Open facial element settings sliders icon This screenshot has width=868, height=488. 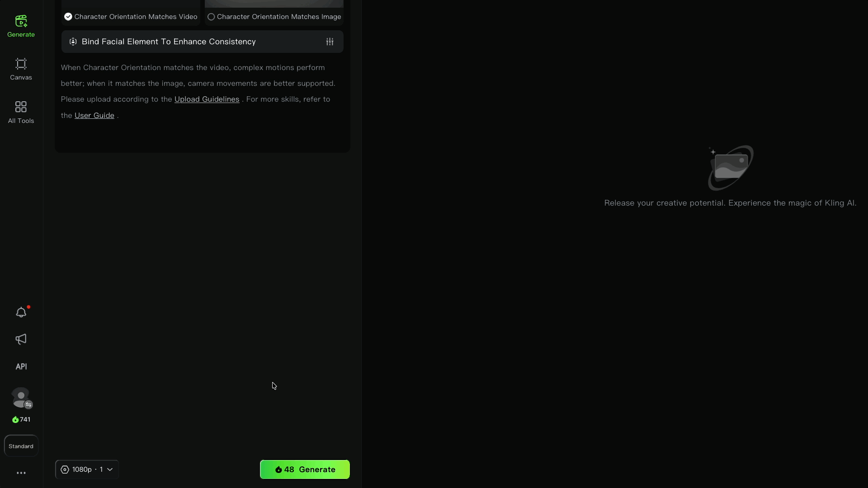click(x=330, y=42)
